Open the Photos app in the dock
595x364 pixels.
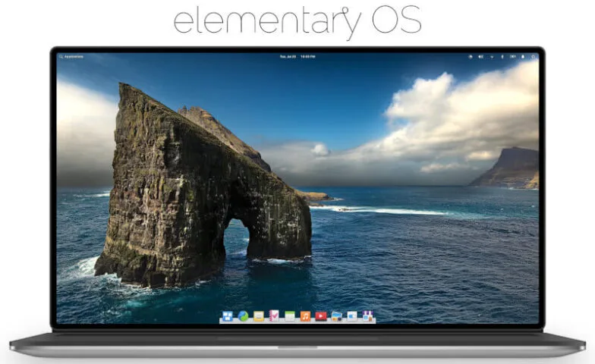(x=337, y=315)
